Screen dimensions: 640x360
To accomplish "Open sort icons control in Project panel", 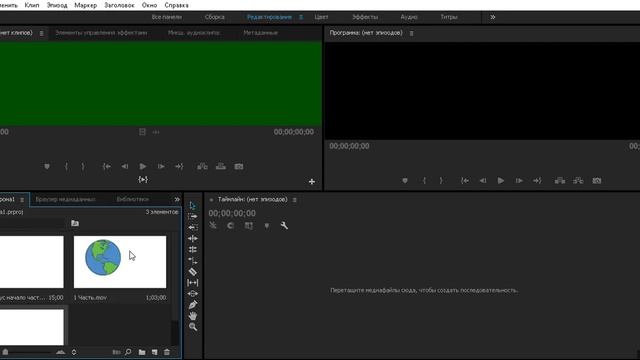I will click(x=74, y=352).
